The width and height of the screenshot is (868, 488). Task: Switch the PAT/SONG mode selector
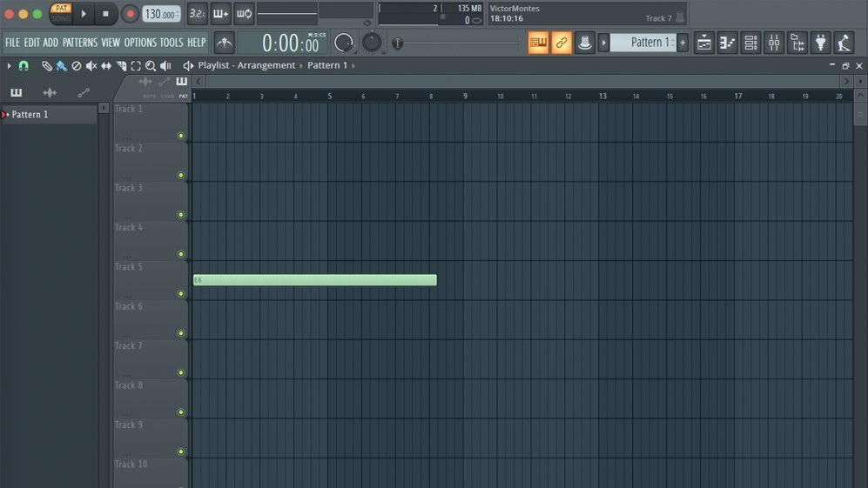[x=61, y=13]
